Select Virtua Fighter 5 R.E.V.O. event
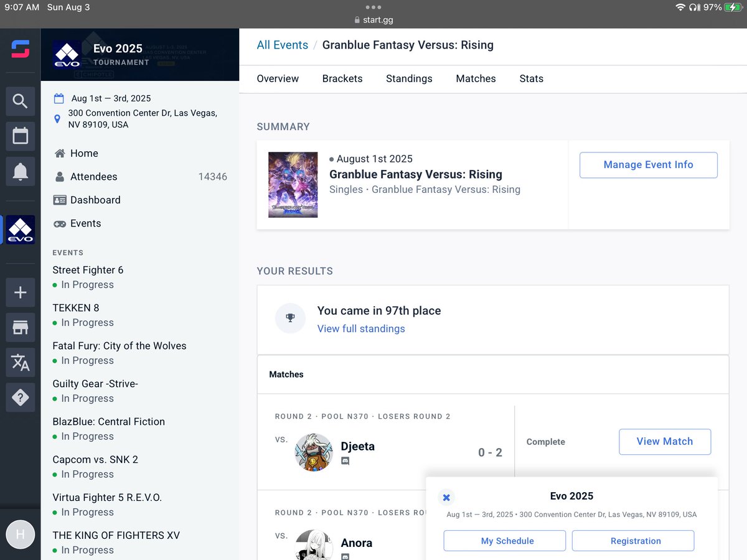This screenshot has width=747, height=560. click(107, 498)
